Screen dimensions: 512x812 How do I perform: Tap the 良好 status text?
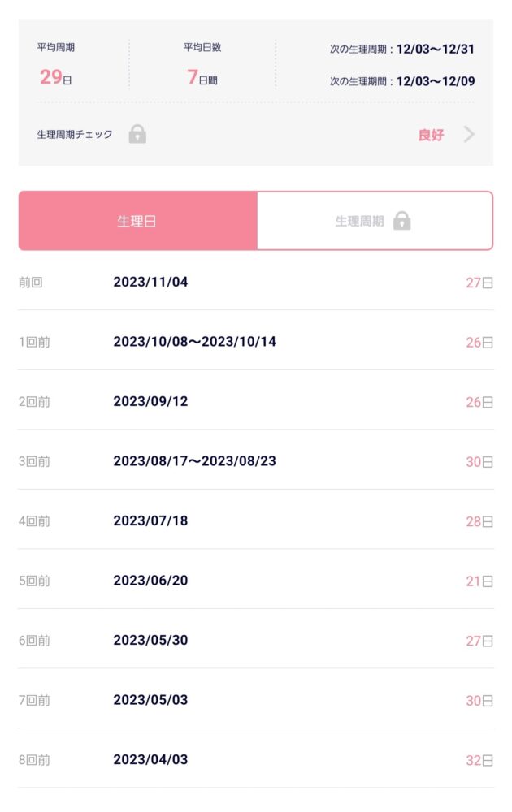pyautogui.click(x=432, y=135)
